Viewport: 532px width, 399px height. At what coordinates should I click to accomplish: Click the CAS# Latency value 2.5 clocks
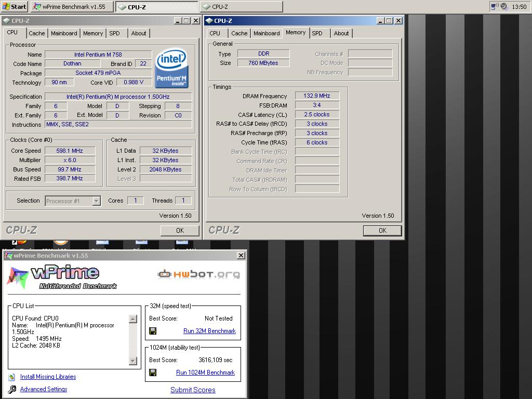(x=317, y=115)
